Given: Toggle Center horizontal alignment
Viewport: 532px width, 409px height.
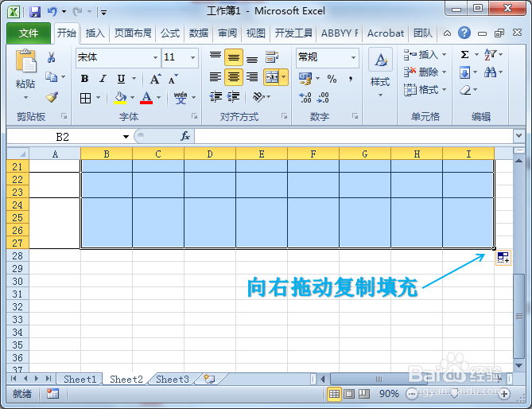Looking at the screenshot, I should click(234, 77).
